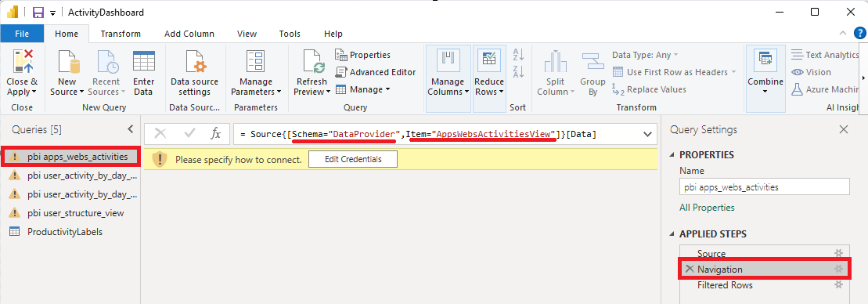Open the Data Type: Any dropdown
This screenshot has width=868, height=304.
point(645,55)
